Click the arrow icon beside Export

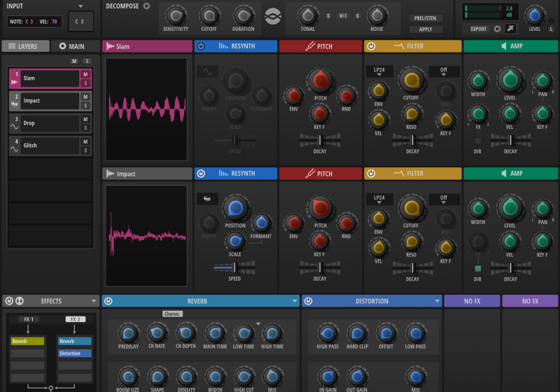(x=511, y=29)
